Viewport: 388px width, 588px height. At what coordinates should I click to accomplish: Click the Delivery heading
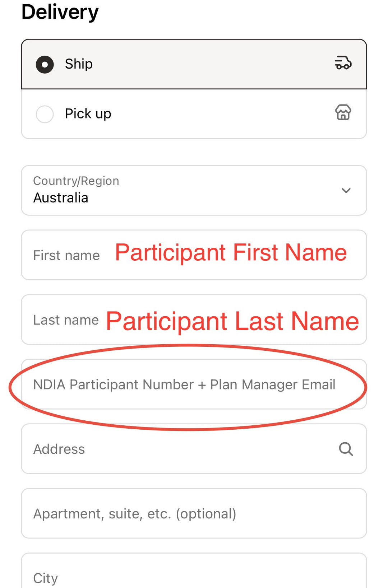(x=60, y=12)
